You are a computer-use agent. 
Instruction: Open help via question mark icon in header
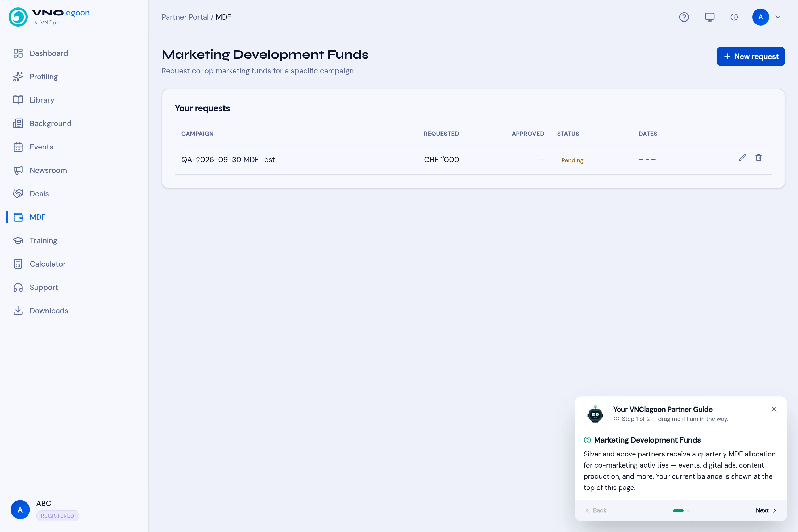pyautogui.click(x=684, y=17)
